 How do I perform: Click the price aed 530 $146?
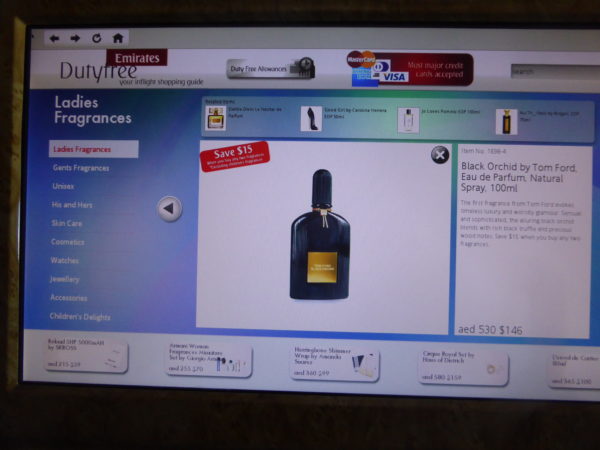tap(490, 330)
